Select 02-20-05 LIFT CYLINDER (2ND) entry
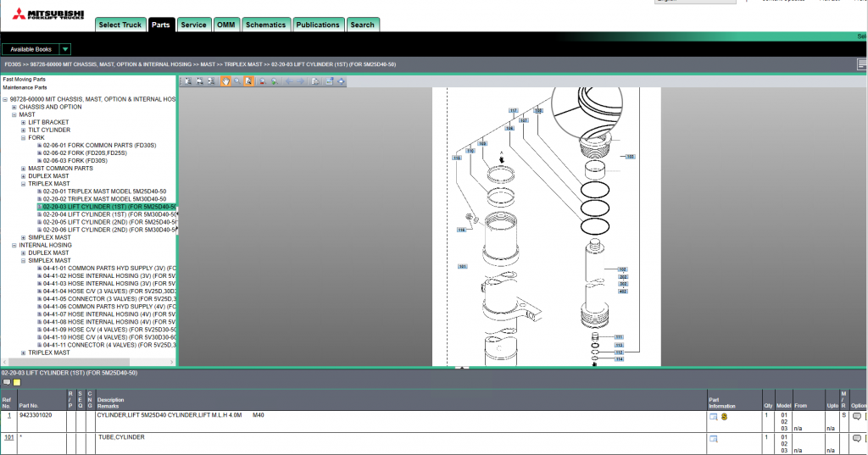This screenshot has width=868, height=455. 109,223
